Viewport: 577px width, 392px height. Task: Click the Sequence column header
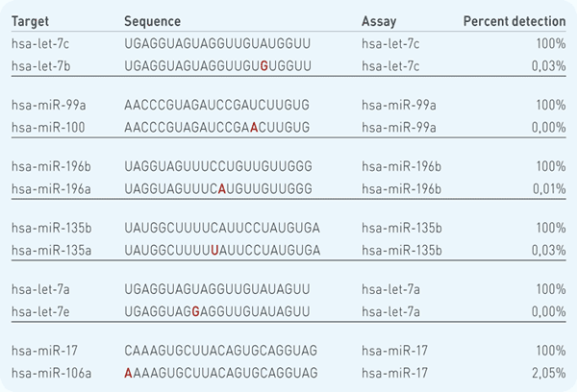point(152,21)
